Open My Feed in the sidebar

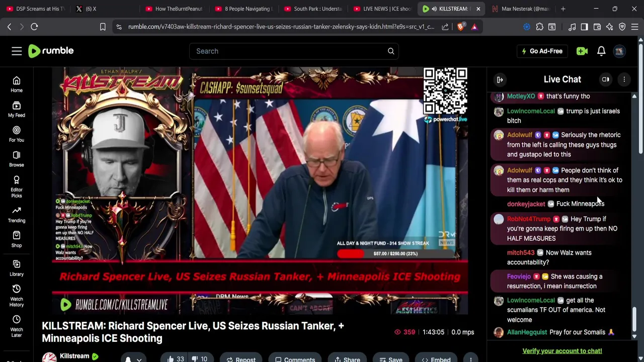17,109
